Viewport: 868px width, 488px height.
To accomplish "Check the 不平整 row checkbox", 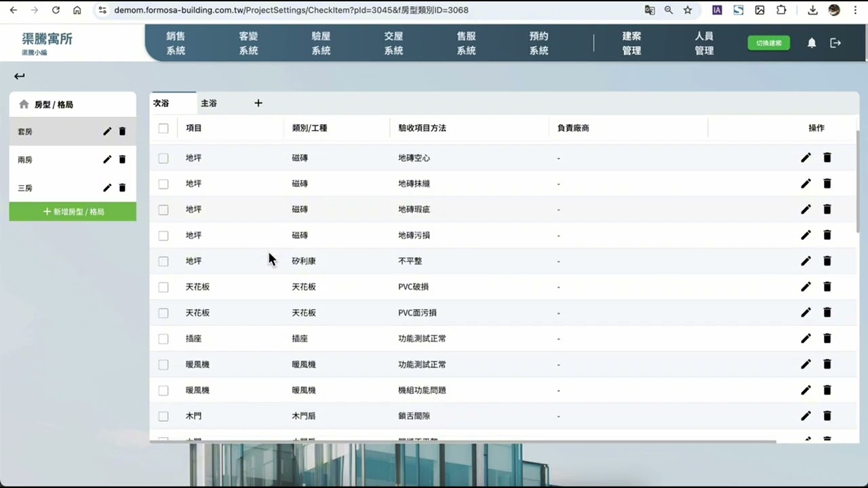I will tap(163, 261).
